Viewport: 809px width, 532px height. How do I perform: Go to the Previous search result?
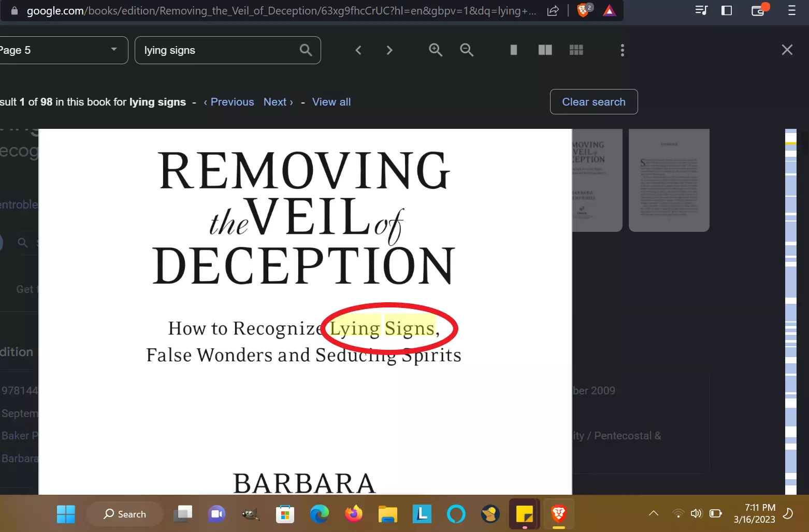tap(229, 102)
